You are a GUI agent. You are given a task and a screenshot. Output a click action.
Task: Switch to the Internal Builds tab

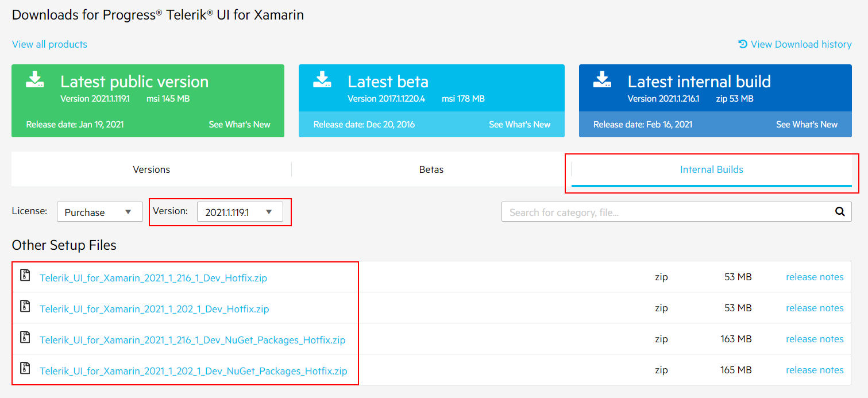tap(712, 169)
